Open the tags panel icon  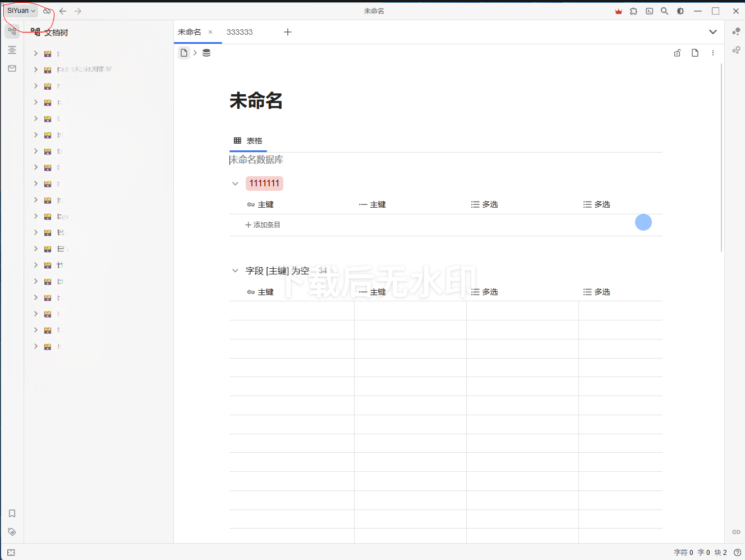point(12,532)
